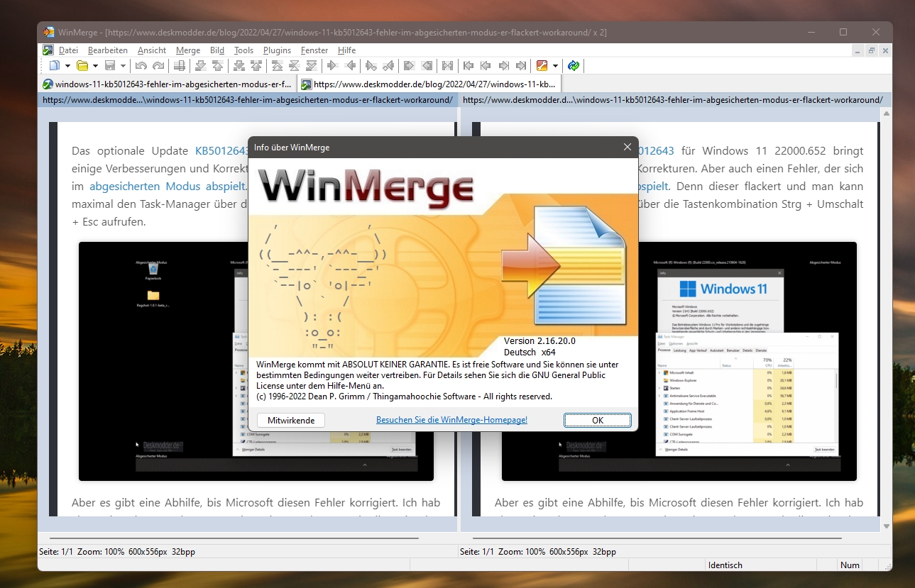Expand the New document dropdown arrow
Viewport: 915px width, 588px height.
[x=67, y=66]
